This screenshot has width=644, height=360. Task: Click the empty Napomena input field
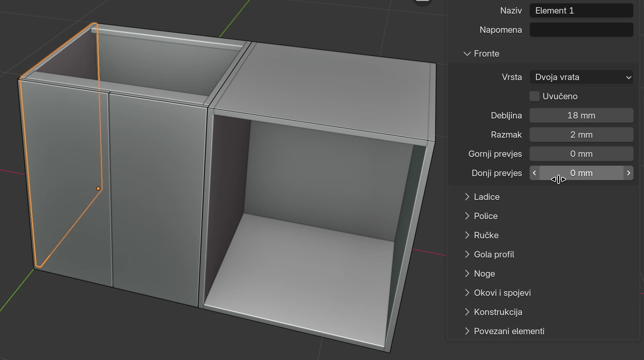click(581, 30)
